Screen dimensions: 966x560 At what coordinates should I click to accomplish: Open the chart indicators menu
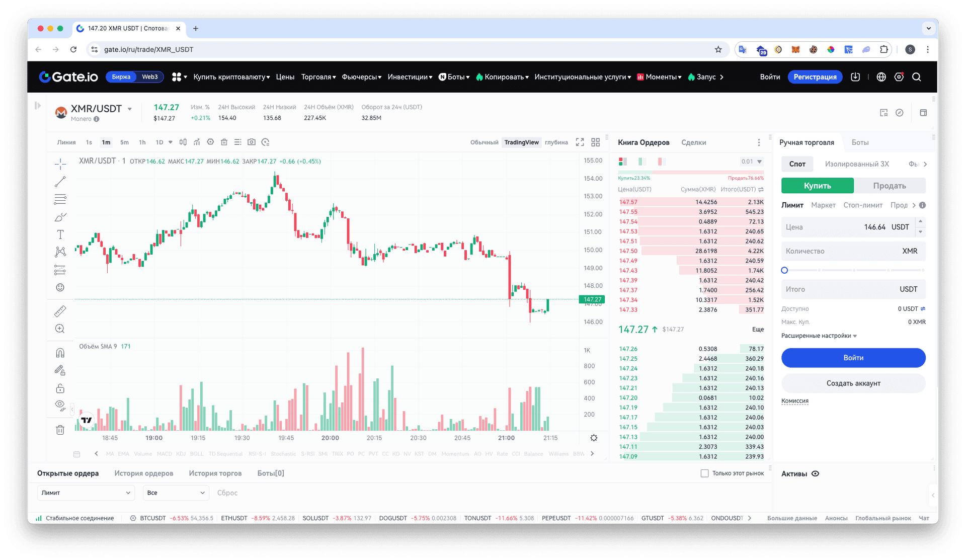coord(197,142)
